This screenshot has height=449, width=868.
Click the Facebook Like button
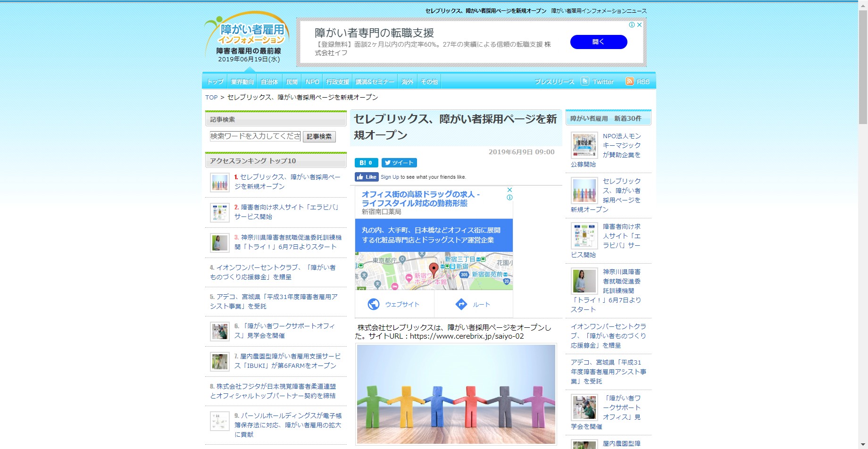click(367, 177)
